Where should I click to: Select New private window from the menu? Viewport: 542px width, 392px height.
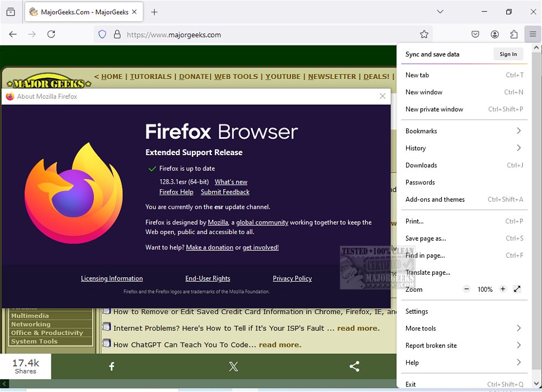coord(435,109)
